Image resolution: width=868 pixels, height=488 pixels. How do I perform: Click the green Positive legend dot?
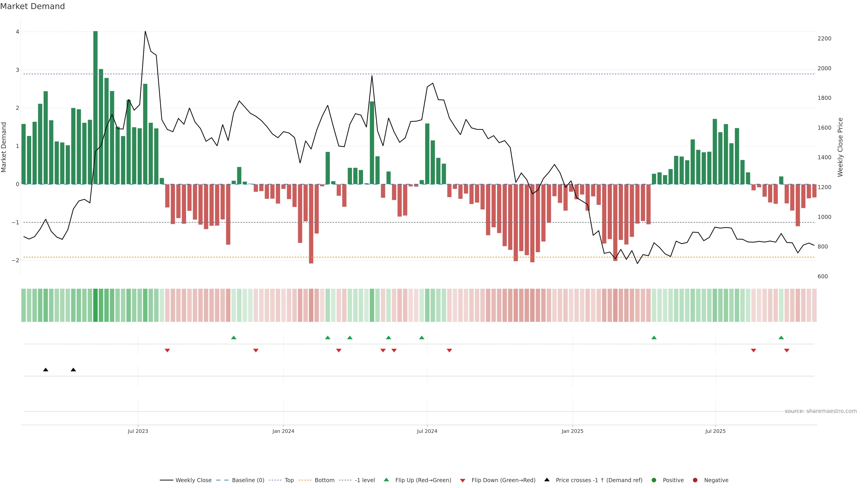click(654, 480)
